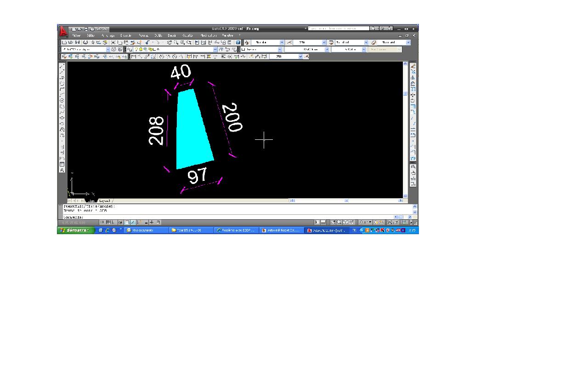Open the Layer Properties Manager icon
588x368 pixels.
[130, 49]
